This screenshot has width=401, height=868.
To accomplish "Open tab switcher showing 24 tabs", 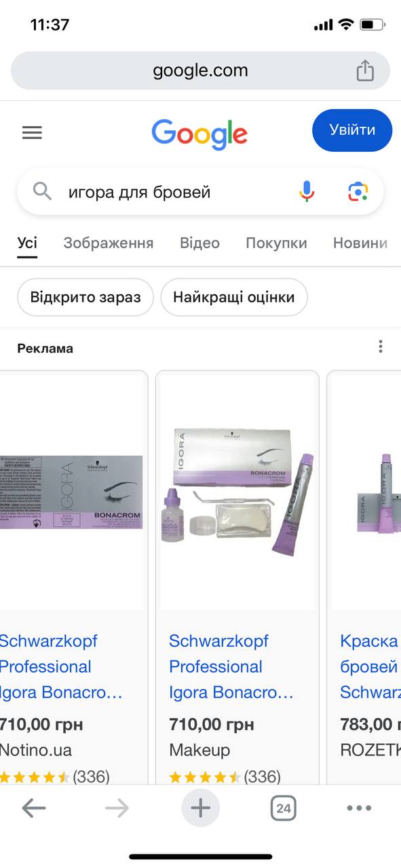I will 284,808.
